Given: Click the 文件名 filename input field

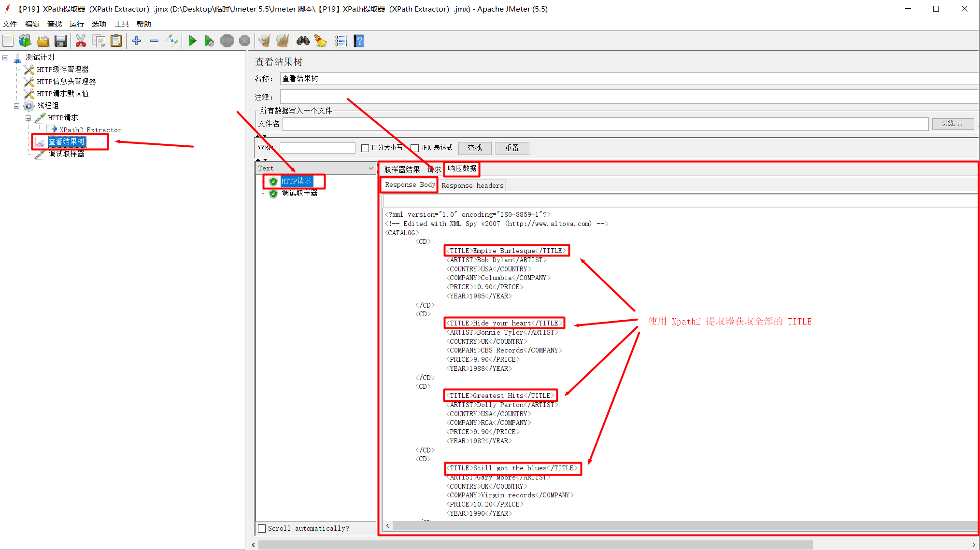Looking at the screenshot, I should 605,124.
